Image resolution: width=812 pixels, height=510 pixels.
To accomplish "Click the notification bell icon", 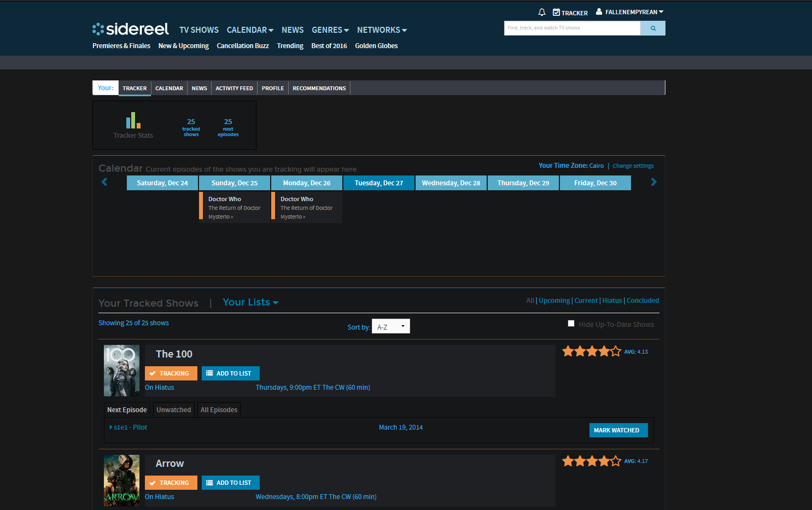I will pos(542,12).
